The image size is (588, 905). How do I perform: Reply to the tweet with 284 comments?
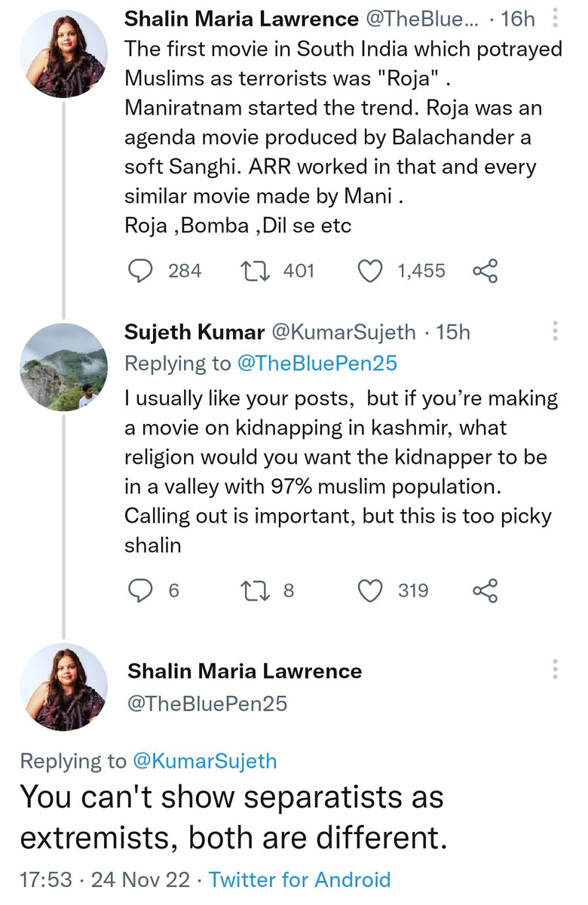pos(139,271)
